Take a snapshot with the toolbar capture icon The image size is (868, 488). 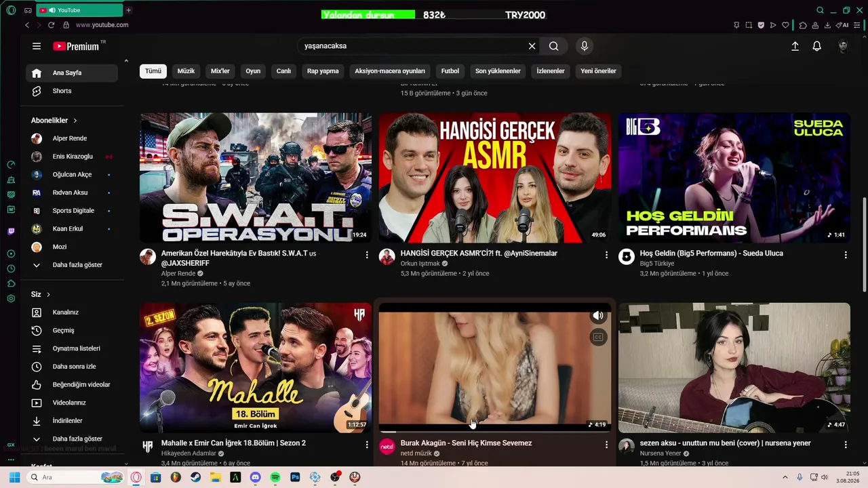click(749, 25)
